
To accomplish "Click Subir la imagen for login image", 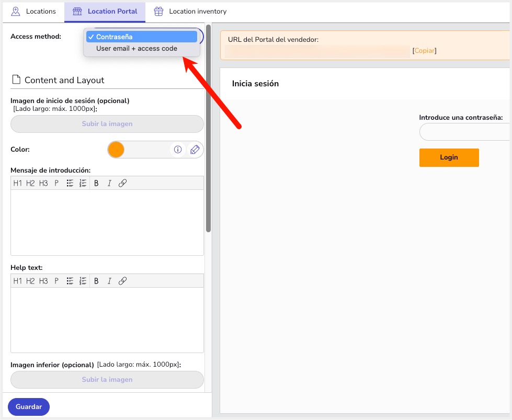I will pos(107,124).
